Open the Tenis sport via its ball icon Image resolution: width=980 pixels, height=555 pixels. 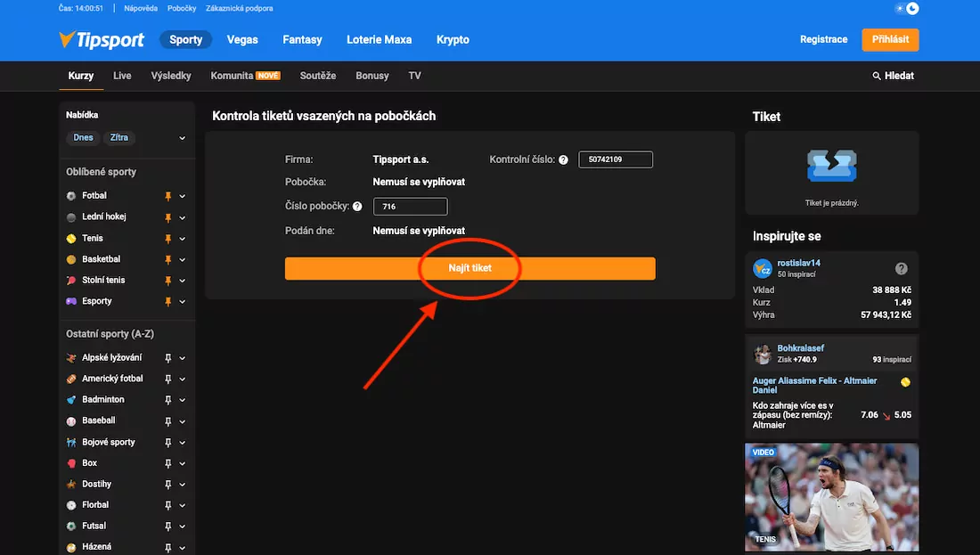pyautogui.click(x=72, y=238)
